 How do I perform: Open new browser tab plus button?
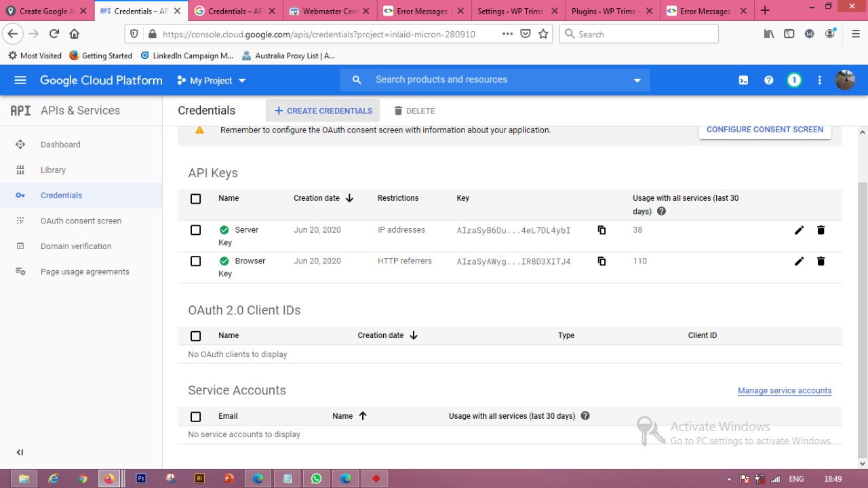click(x=765, y=10)
